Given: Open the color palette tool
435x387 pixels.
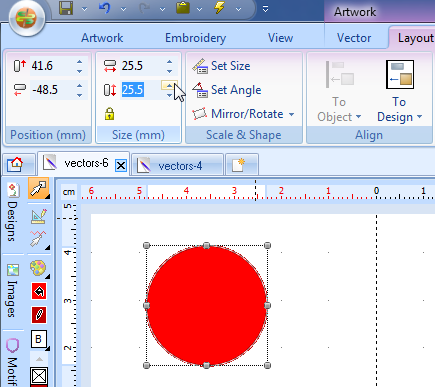Looking at the screenshot, I should [x=39, y=268].
